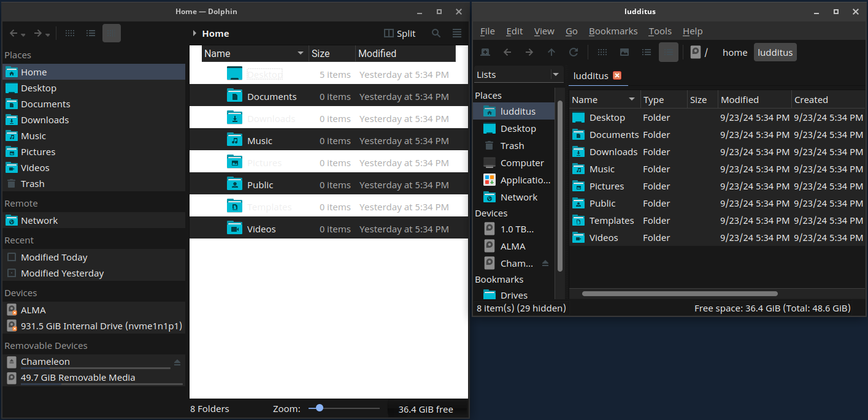Switch to thumbnail view in ludditus window

pos(624,53)
